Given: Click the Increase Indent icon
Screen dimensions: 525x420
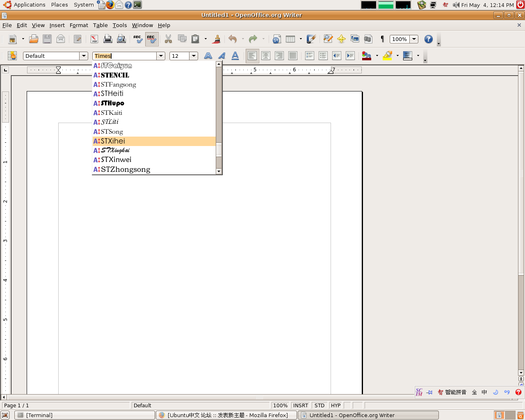Looking at the screenshot, I should coord(350,56).
